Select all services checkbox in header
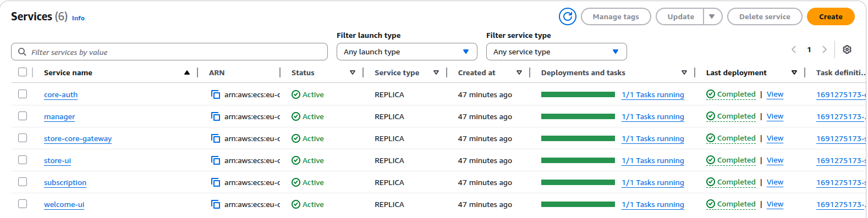Image resolution: width=868 pixels, height=218 pixels. 23,72
